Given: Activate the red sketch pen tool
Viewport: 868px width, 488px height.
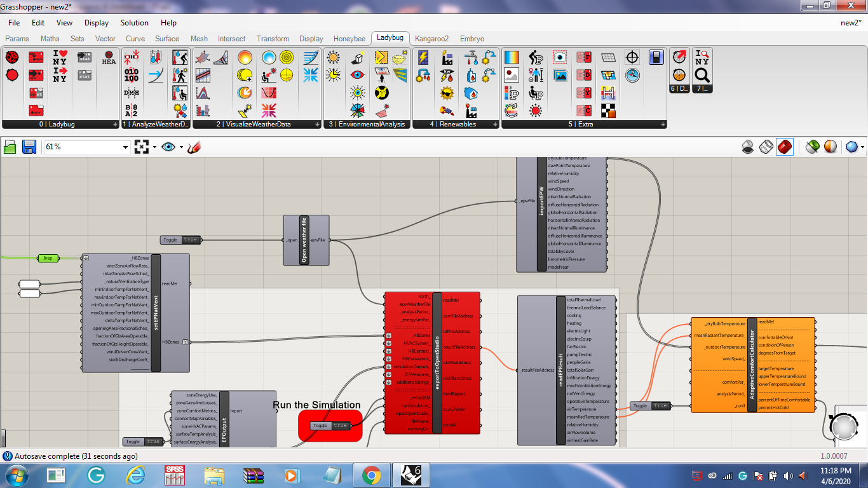Looking at the screenshot, I should (x=194, y=147).
